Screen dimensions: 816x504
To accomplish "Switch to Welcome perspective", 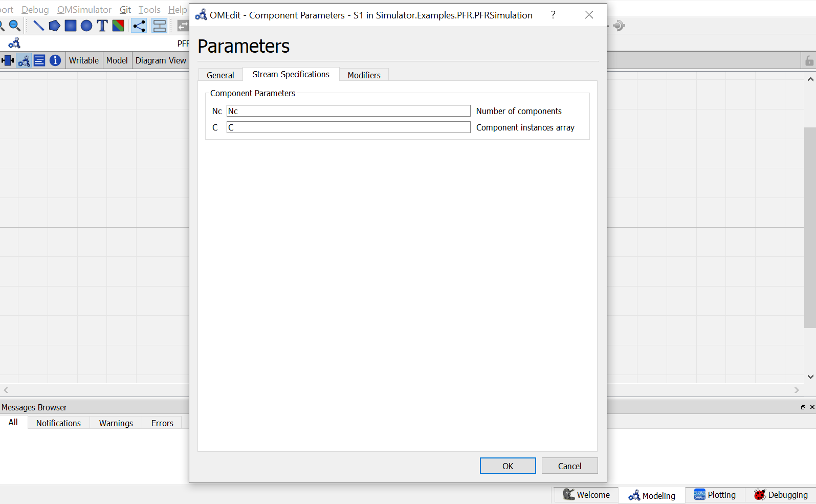I will (x=586, y=495).
